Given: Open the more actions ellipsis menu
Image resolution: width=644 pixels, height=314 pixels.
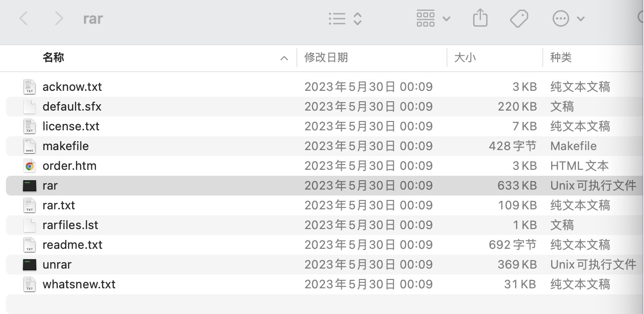Looking at the screenshot, I should point(568,19).
